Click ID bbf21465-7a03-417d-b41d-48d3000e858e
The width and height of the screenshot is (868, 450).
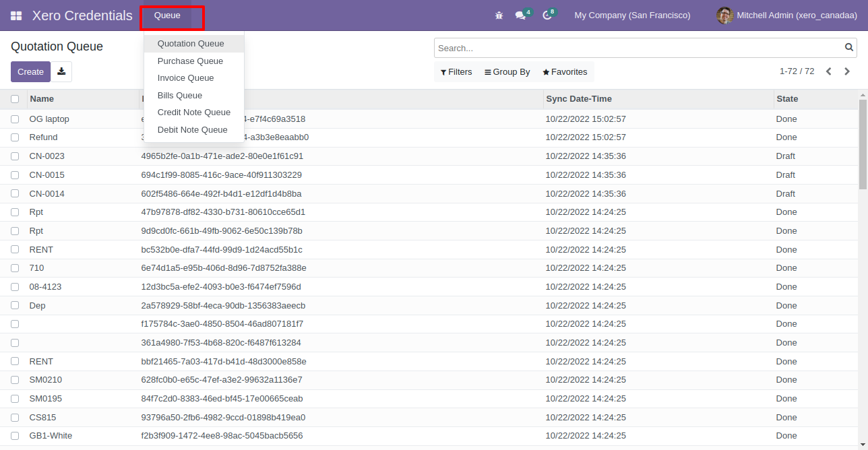(x=224, y=362)
